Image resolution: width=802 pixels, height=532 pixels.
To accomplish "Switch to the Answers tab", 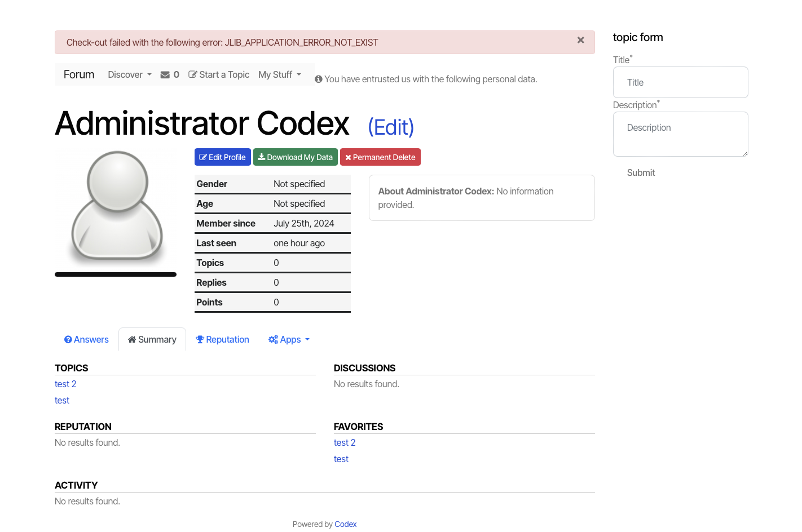I will click(x=86, y=340).
